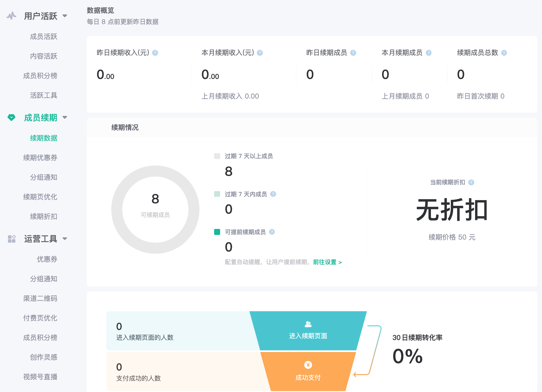Click the 运营工具 section title
Image resolution: width=542 pixels, height=392 pixels.
41,239
